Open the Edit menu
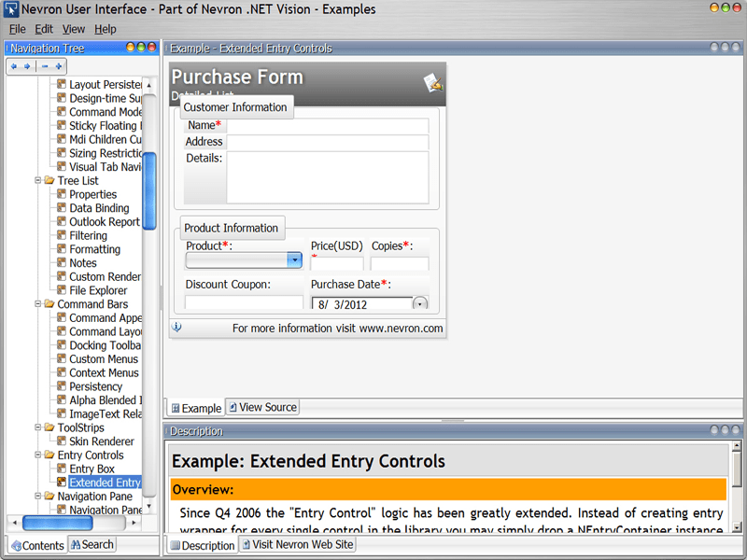The width and height of the screenshot is (747, 560). (x=43, y=29)
